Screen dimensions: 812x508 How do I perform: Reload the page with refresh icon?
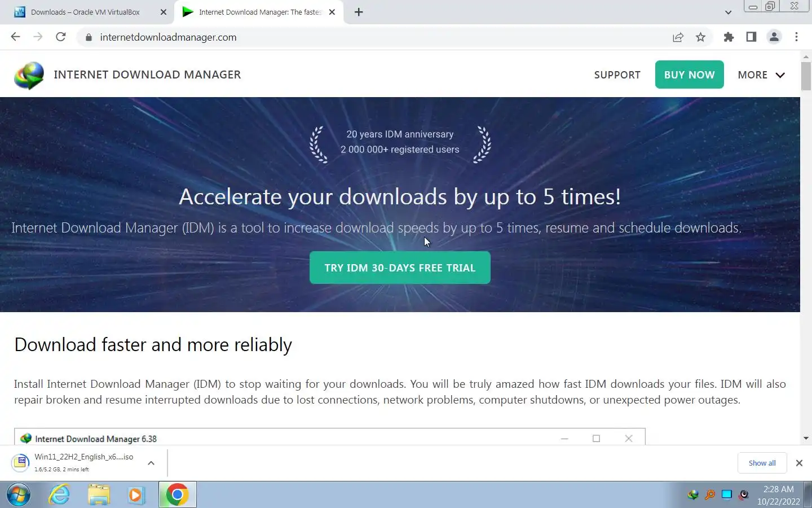click(x=61, y=37)
